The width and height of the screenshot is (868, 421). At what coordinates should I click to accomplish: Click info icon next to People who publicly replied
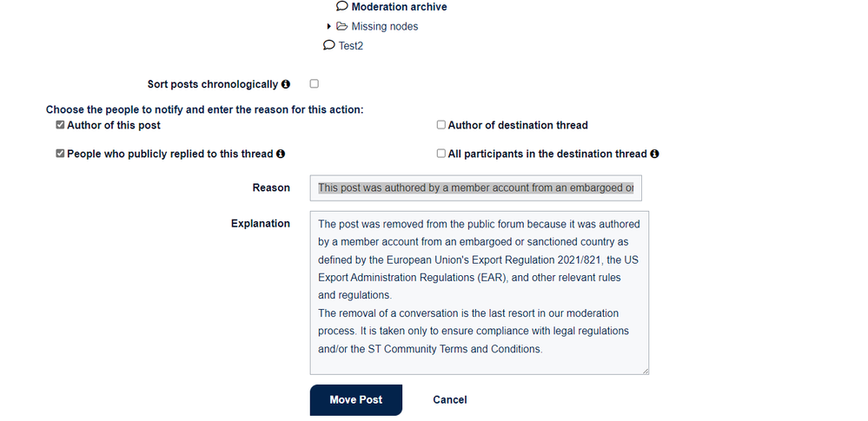(281, 154)
